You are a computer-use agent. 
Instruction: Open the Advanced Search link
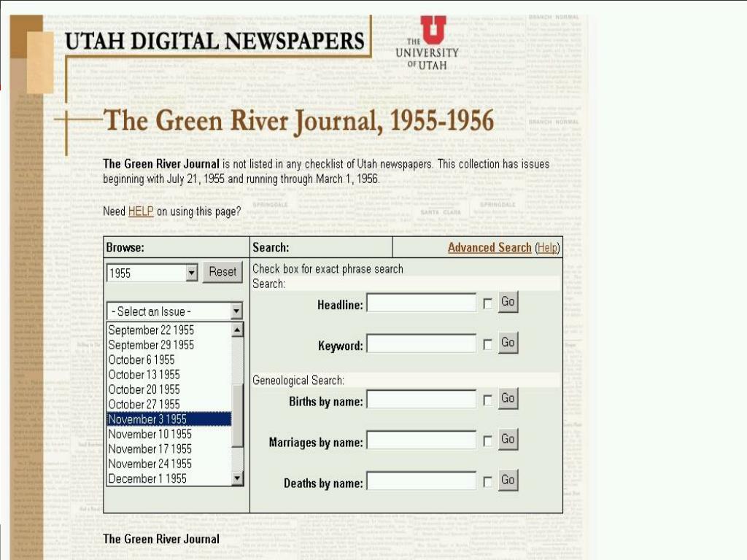point(489,248)
